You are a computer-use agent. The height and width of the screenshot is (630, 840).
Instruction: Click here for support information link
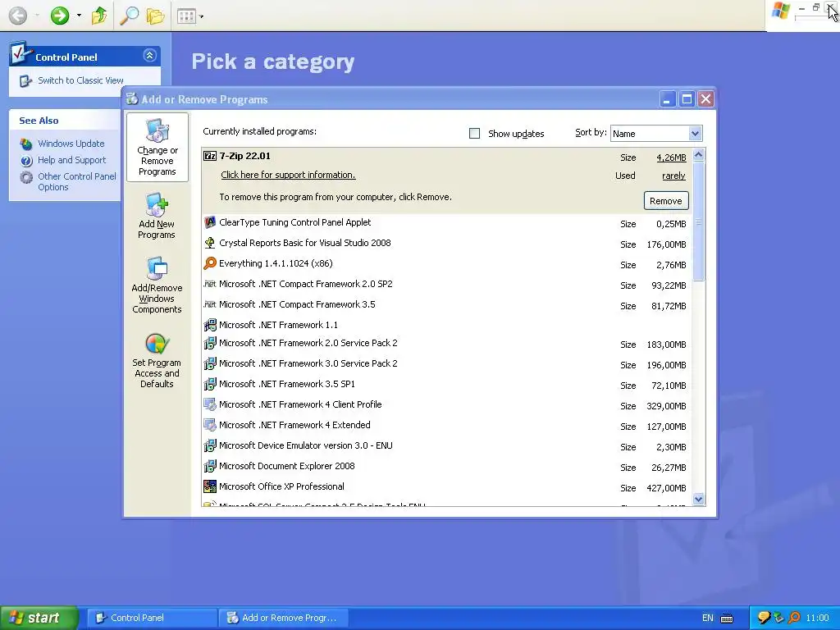pyautogui.click(x=288, y=175)
